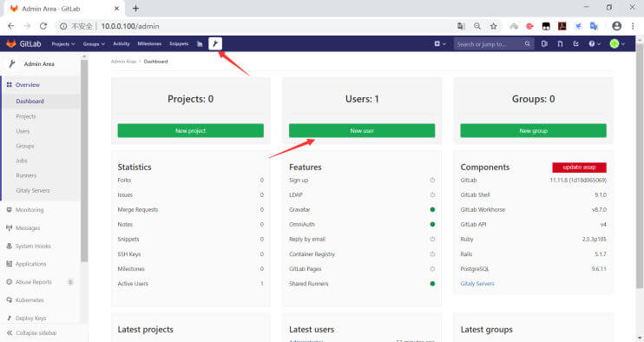Click the search magnifier icon

[x=528, y=44]
